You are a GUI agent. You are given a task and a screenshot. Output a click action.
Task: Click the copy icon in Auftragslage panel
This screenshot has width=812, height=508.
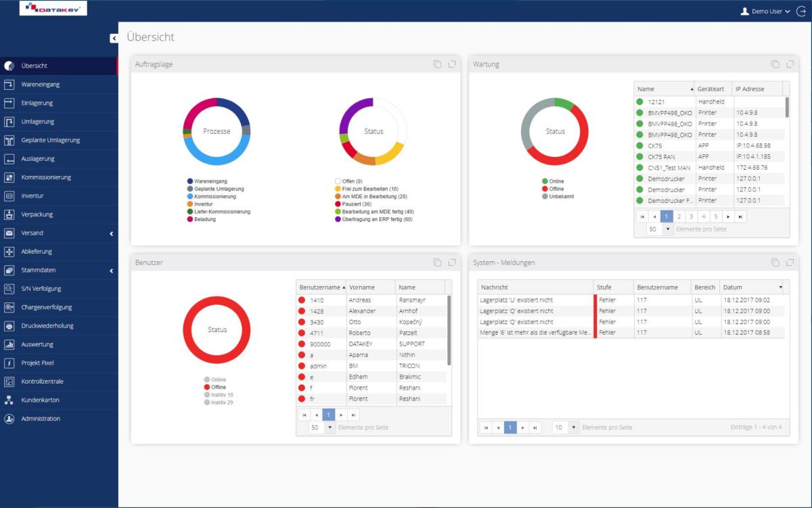pos(437,64)
